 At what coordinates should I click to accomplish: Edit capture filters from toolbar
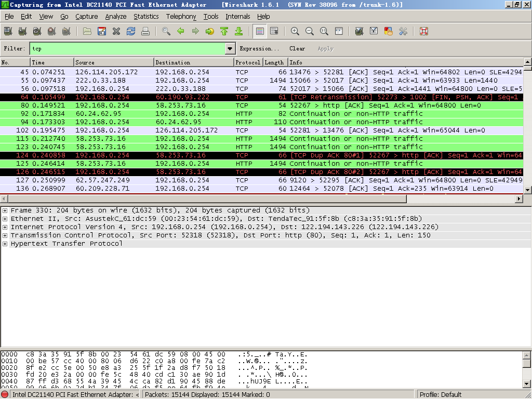click(x=360, y=31)
